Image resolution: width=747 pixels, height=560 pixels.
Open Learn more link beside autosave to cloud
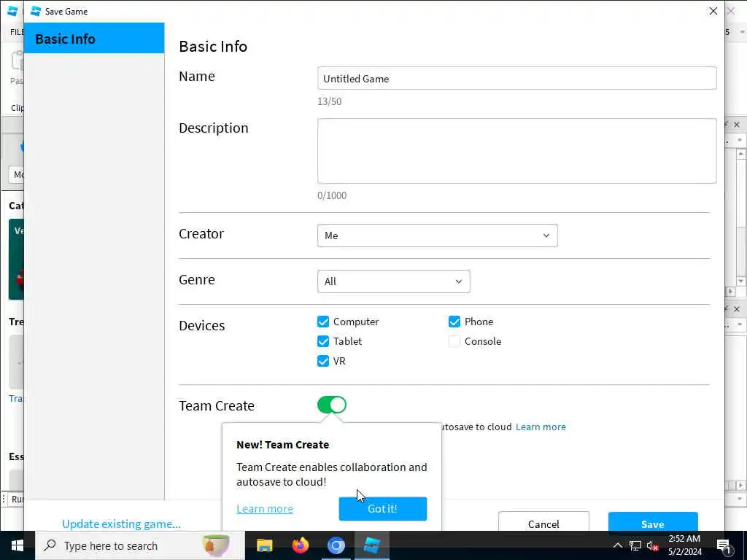[x=541, y=427]
